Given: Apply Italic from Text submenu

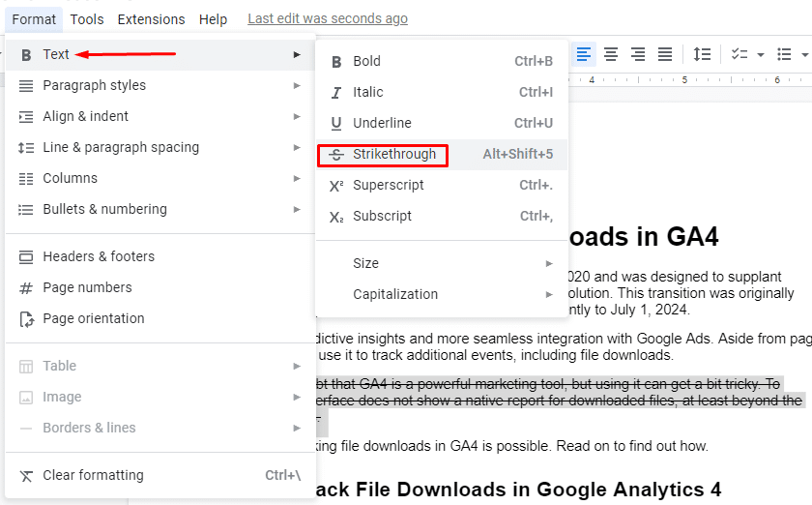Looking at the screenshot, I should pos(442,92).
